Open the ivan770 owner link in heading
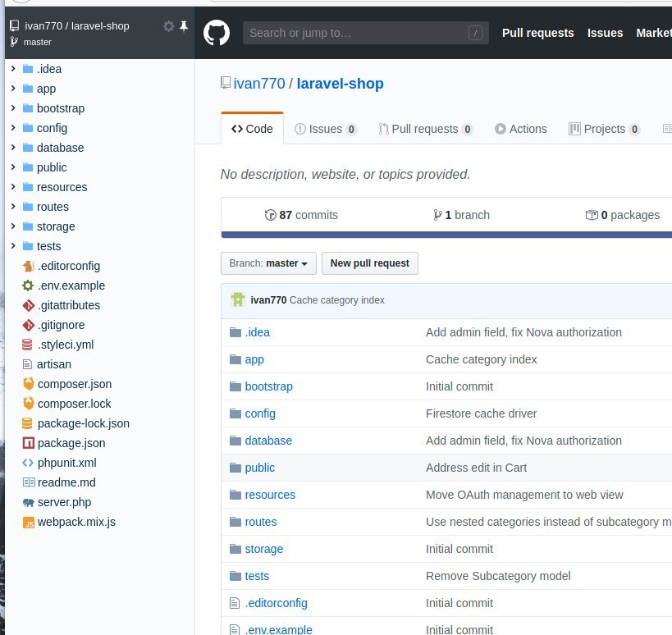 pyautogui.click(x=259, y=84)
